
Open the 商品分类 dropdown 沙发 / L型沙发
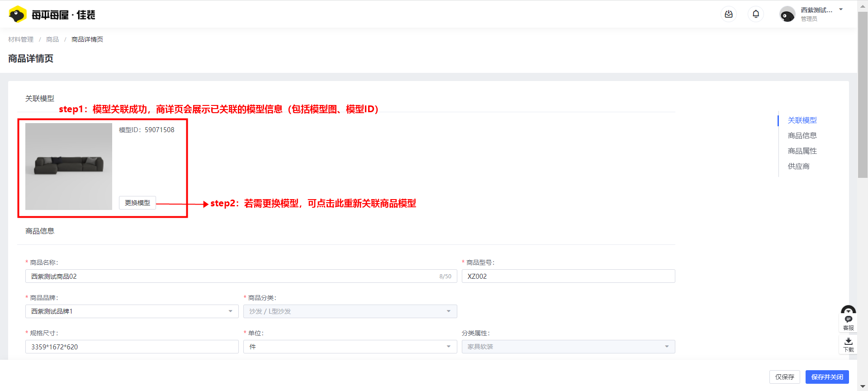pos(350,311)
